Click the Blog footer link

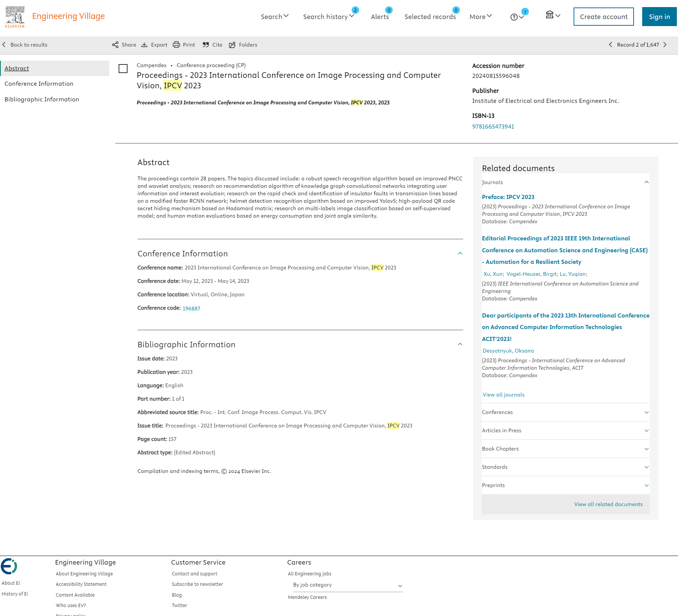coord(177,595)
